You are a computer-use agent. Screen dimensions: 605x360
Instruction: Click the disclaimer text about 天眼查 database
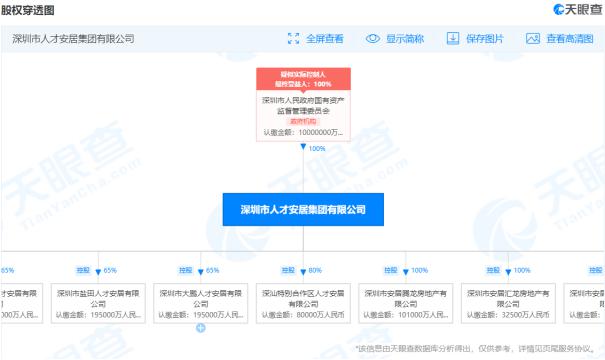[476, 349]
